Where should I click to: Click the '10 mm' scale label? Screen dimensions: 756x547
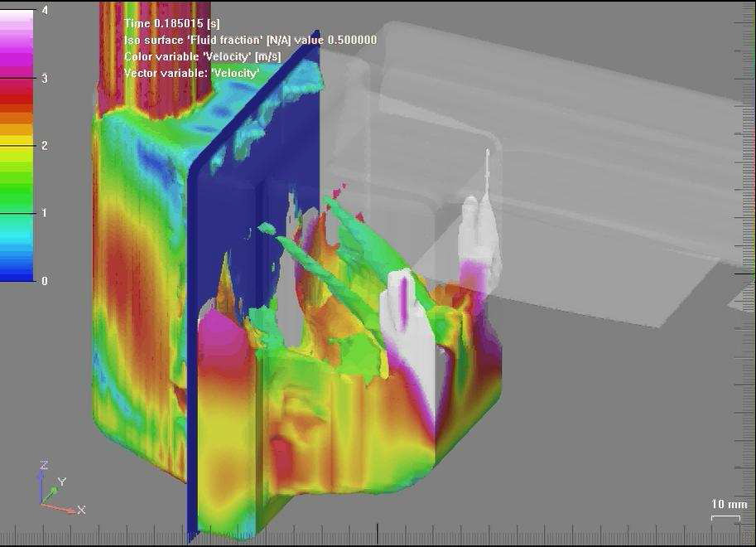click(x=729, y=504)
